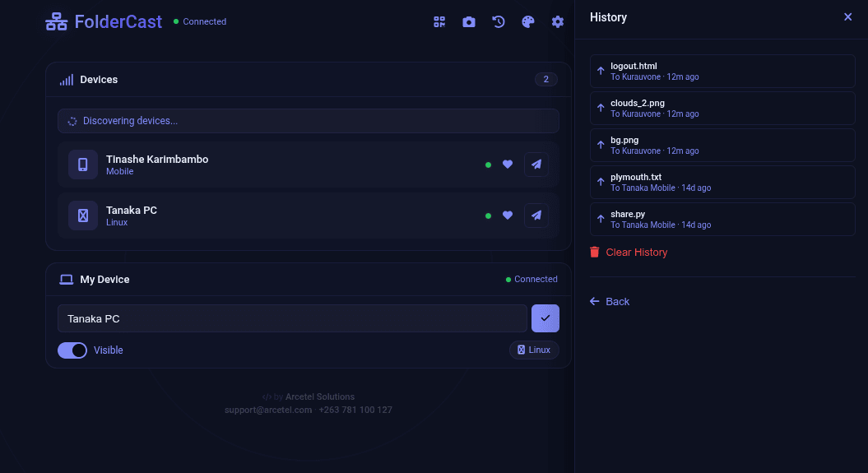Click the camera scan icon
The image size is (868, 473).
[x=469, y=21]
